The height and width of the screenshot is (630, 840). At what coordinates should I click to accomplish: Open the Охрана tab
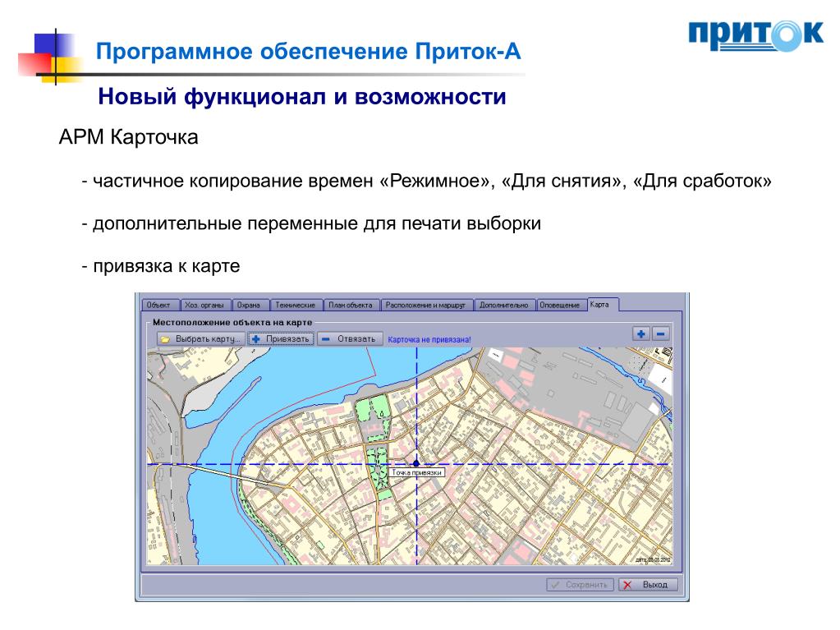(x=249, y=306)
